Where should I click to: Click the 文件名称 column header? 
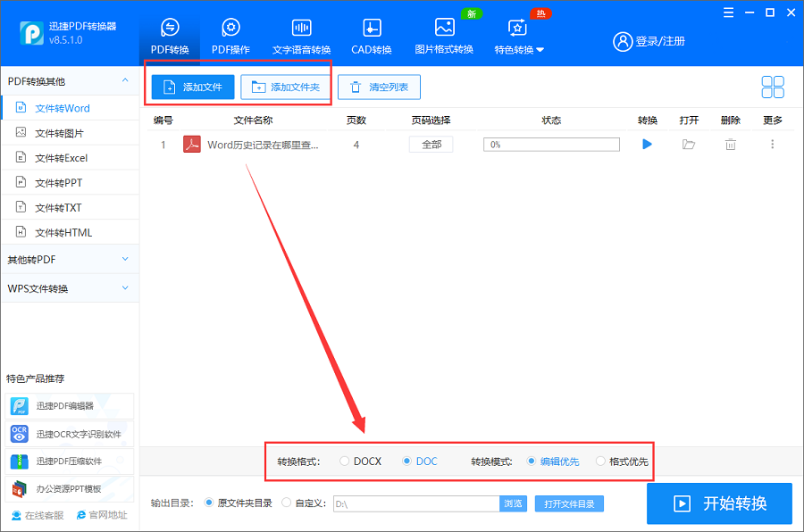(254, 121)
